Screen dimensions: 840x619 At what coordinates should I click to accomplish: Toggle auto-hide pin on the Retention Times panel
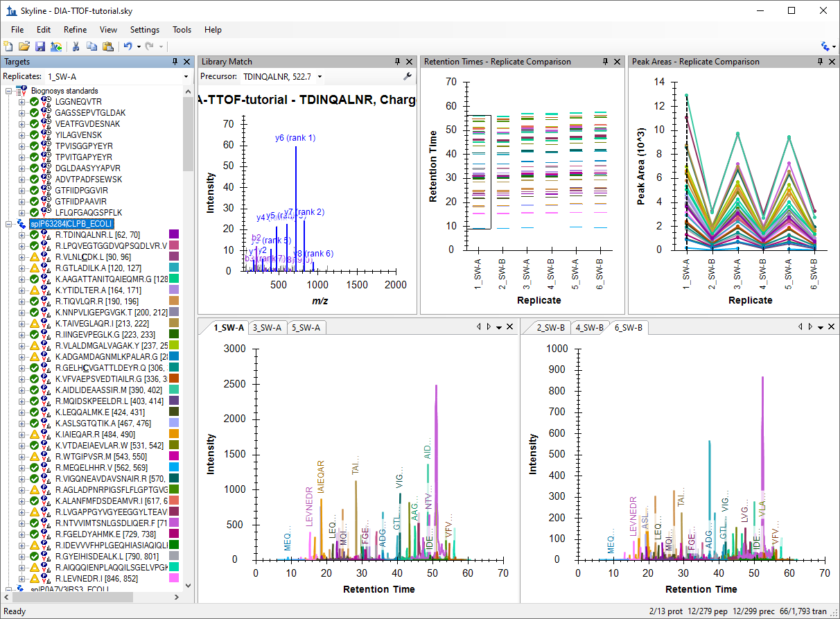(x=606, y=62)
